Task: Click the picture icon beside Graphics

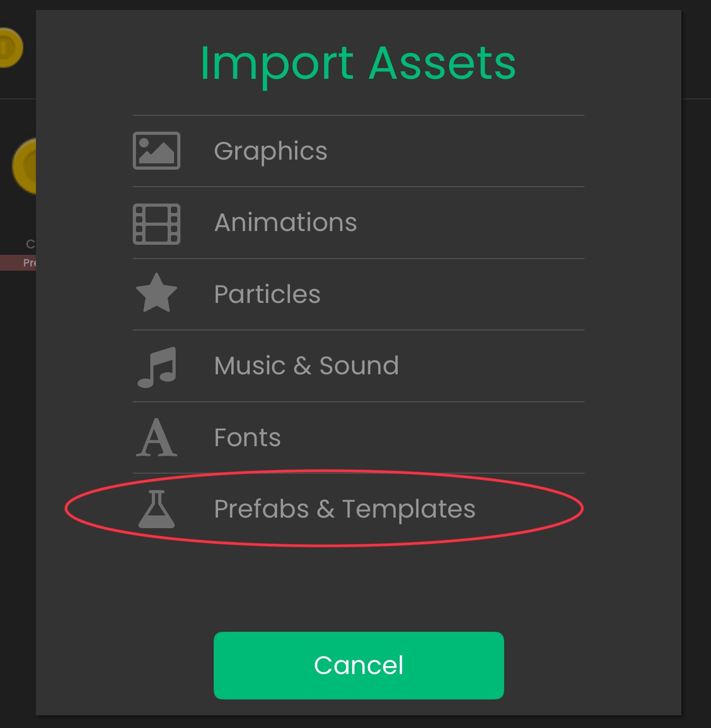Action: (x=157, y=151)
